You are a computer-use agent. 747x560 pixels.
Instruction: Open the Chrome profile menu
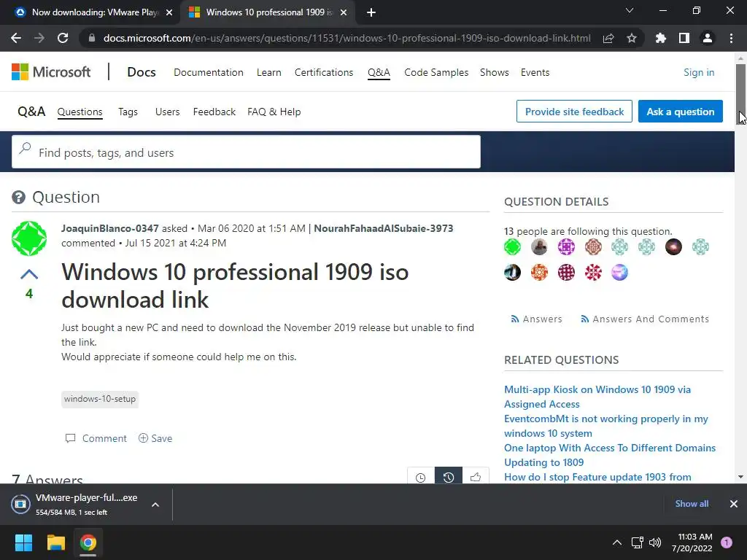point(708,38)
